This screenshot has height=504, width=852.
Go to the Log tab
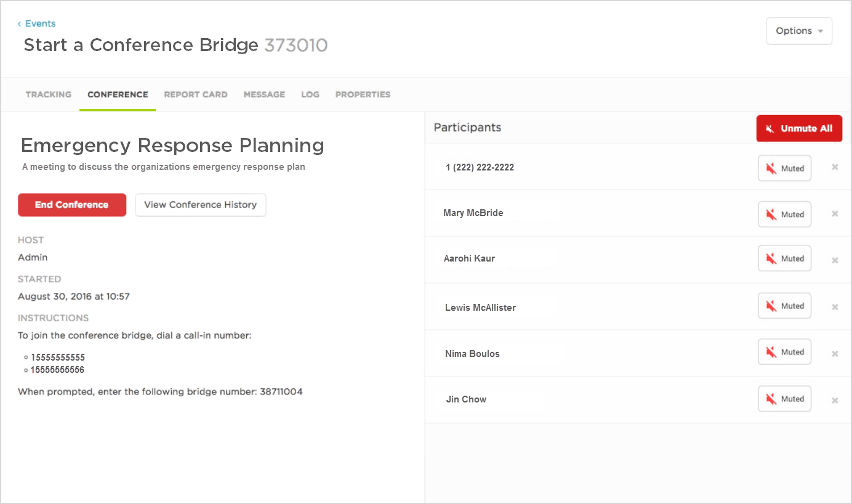[310, 95]
